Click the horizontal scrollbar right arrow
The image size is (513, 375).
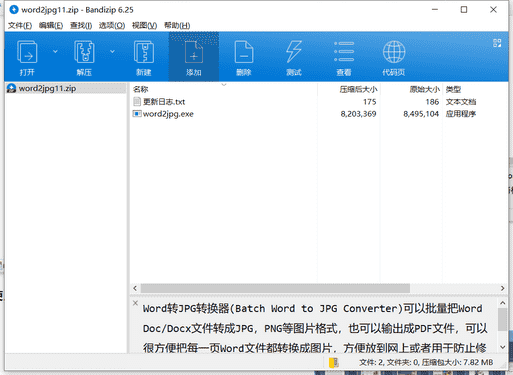[x=502, y=288]
